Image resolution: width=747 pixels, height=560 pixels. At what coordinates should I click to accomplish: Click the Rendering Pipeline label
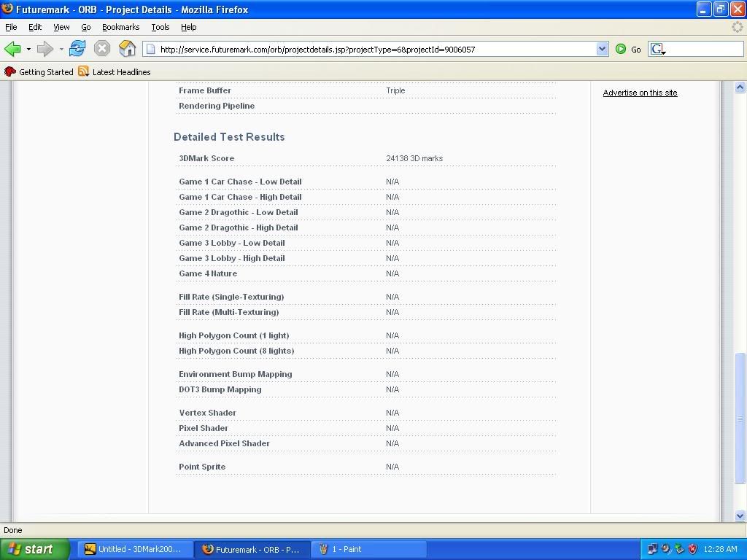[217, 106]
